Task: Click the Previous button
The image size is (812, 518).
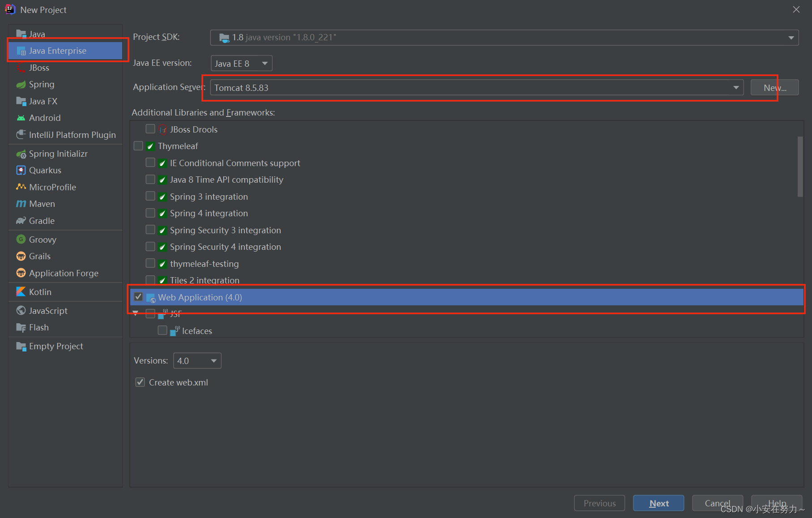Action: (600, 503)
